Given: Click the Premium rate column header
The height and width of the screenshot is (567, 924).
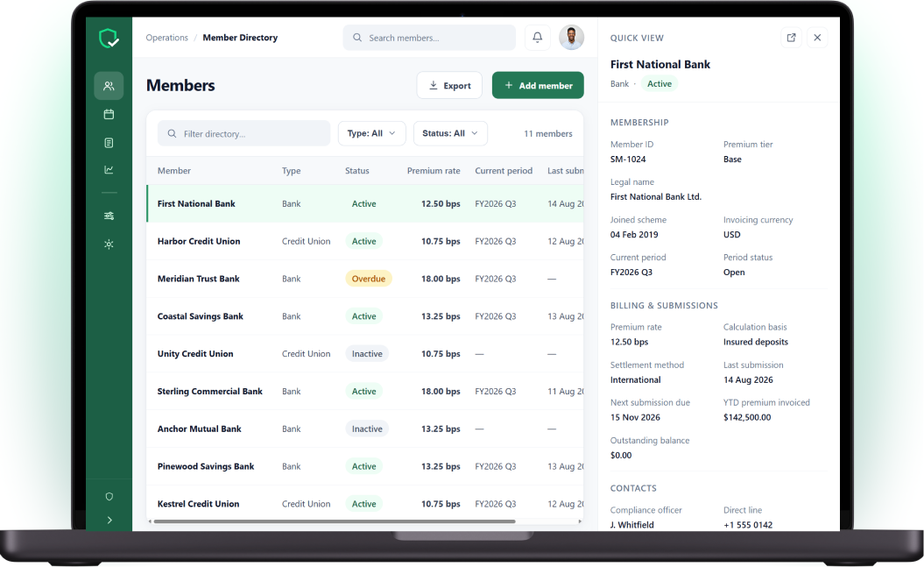Looking at the screenshot, I should pos(434,171).
